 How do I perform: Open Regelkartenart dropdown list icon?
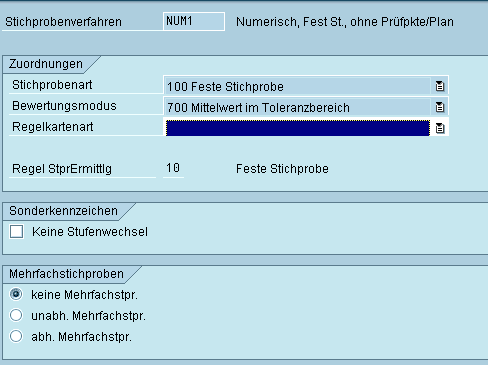(x=440, y=128)
